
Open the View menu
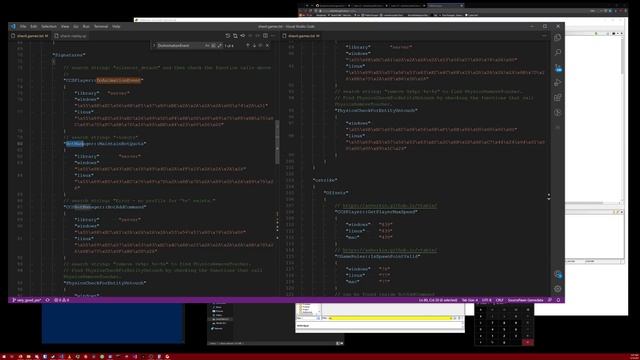[65, 27]
